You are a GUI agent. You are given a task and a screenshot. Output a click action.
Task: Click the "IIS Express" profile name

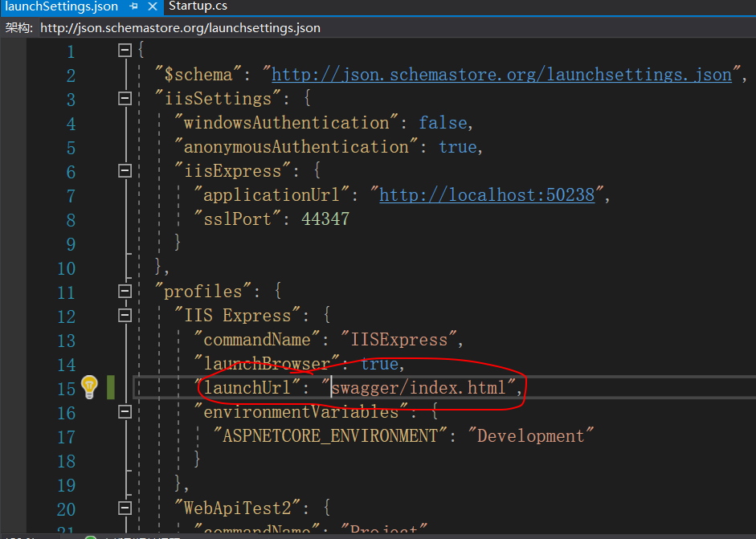[x=237, y=316]
